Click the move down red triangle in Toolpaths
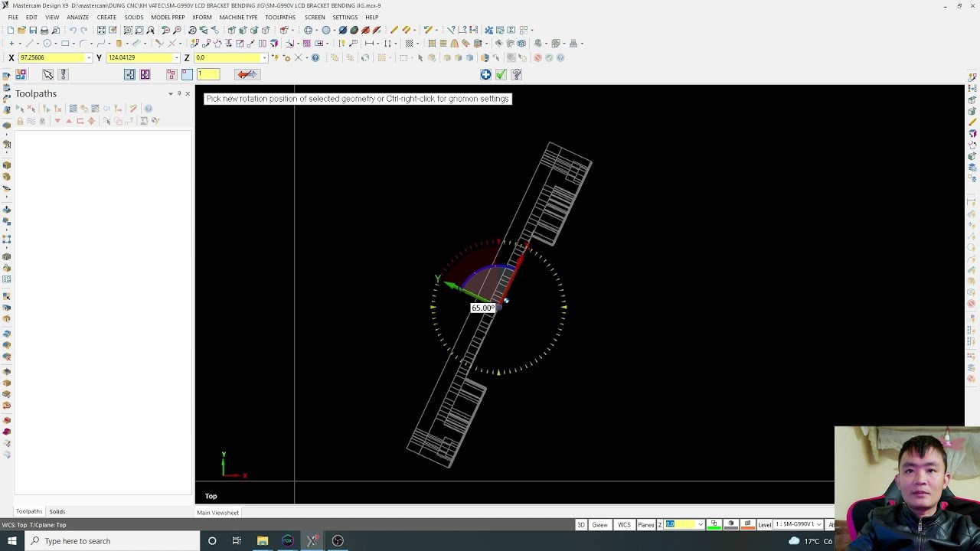980x551 pixels. coord(57,121)
